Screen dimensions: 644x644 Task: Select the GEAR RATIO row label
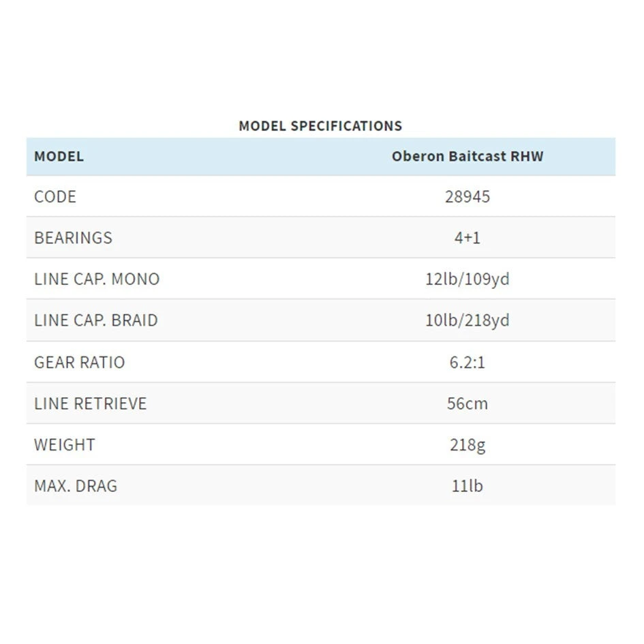(80, 362)
